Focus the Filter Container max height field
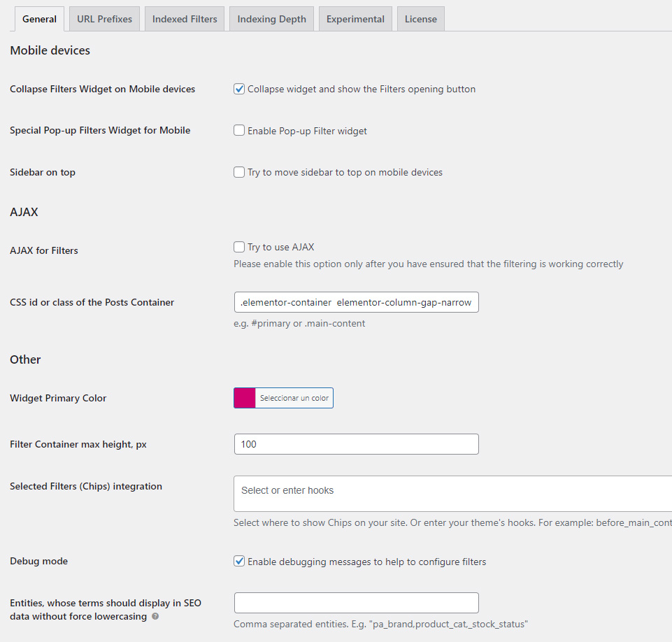The height and width of the screenshot is (642, 672). click(x=356, y=444)
